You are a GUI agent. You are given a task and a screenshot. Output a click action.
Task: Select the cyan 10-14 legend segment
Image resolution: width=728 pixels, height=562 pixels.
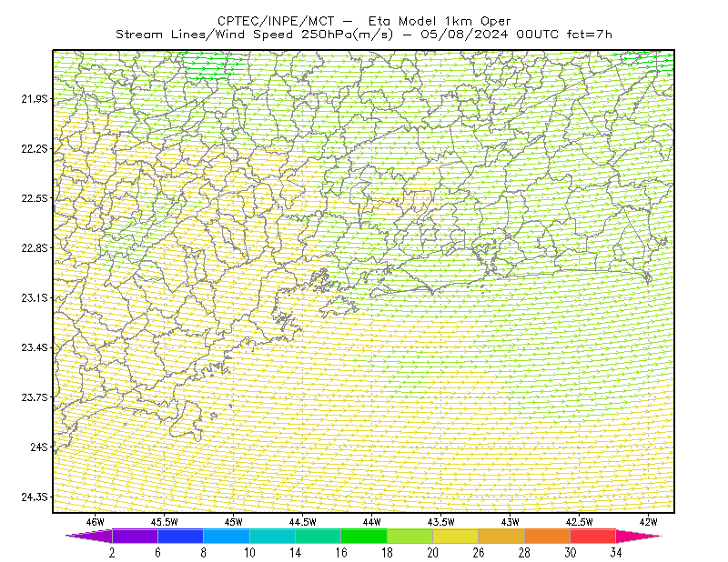coord(272,536)
